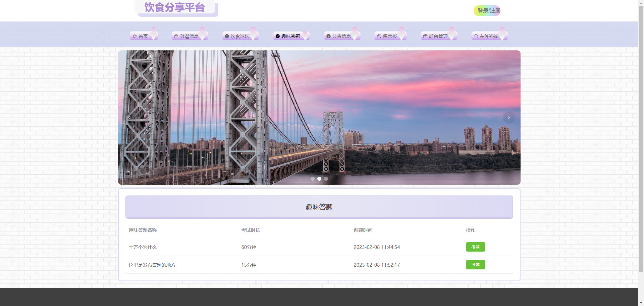
Task: Click the 2023-02-08 11:44:54 timestamp
Action: (377, 247)
